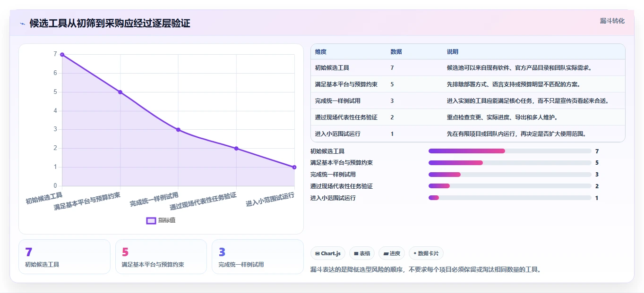Click the description starting 候选池可以来自现有软件
The width and height of the screenshot is (644, 293).
519,68
